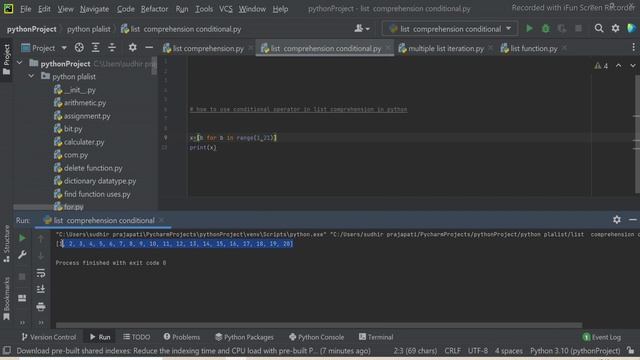Open the Navigate menu
This screenshot has height=360, width=640.
94,9
